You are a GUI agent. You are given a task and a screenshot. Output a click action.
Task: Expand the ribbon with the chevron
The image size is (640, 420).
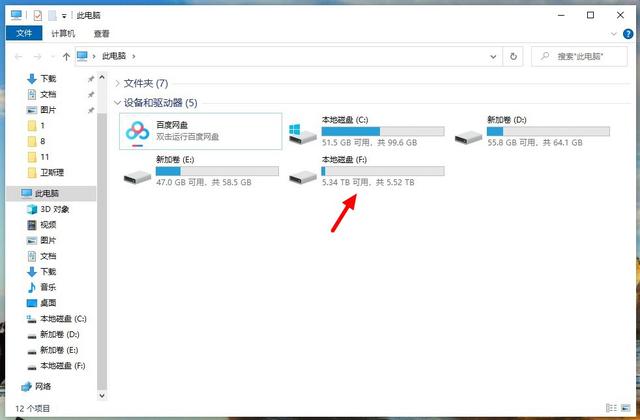click(613, 34)
